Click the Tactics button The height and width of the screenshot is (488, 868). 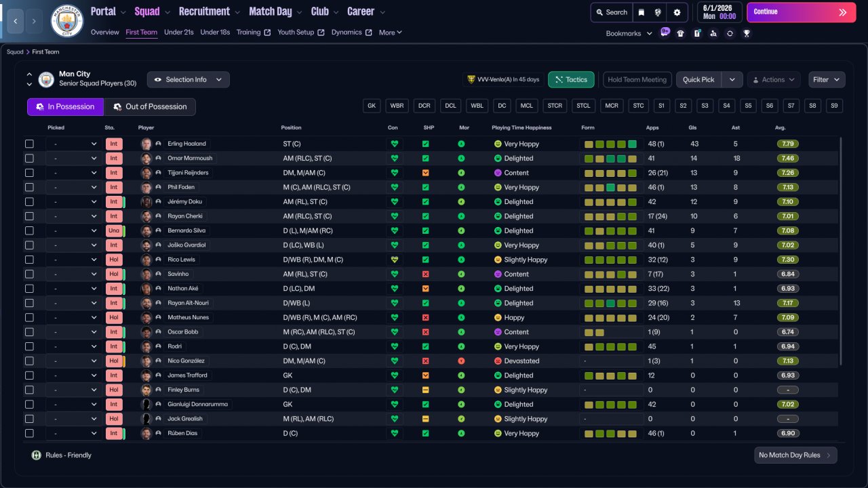571,79
